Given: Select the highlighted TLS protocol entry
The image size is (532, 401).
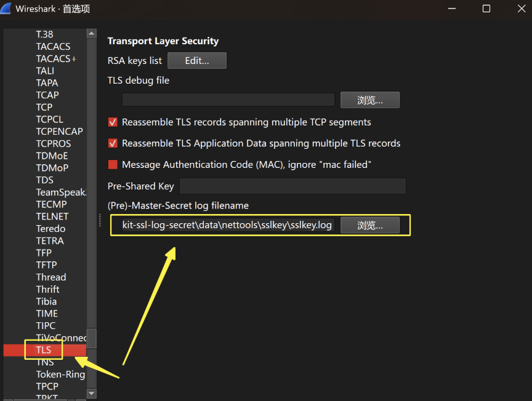Looking at the screenshot, I should [x=44, y=350].
